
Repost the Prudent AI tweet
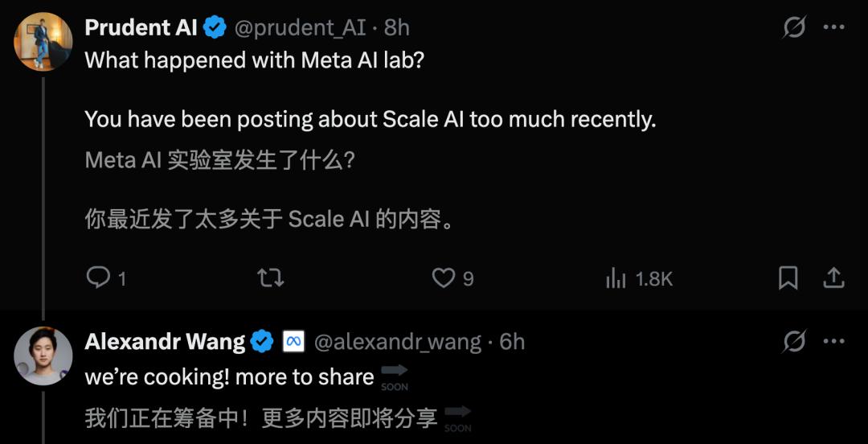coord(270,278)
